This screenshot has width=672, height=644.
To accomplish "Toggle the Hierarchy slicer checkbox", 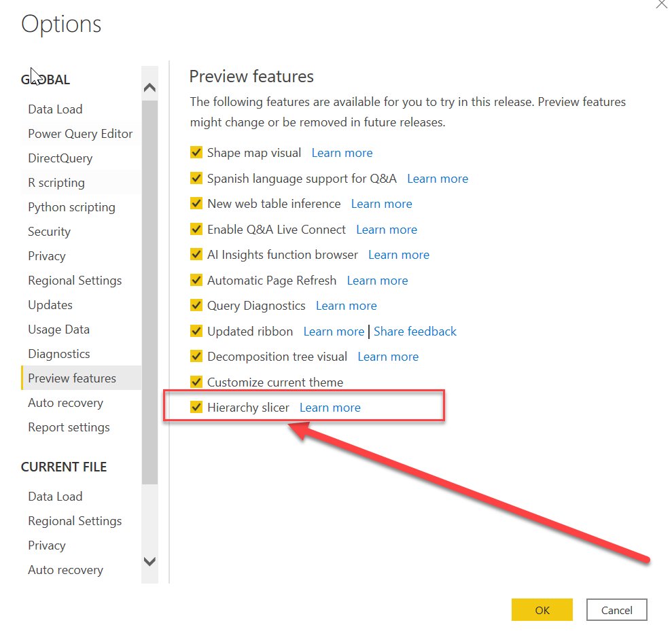I will [x=196, y=407].
